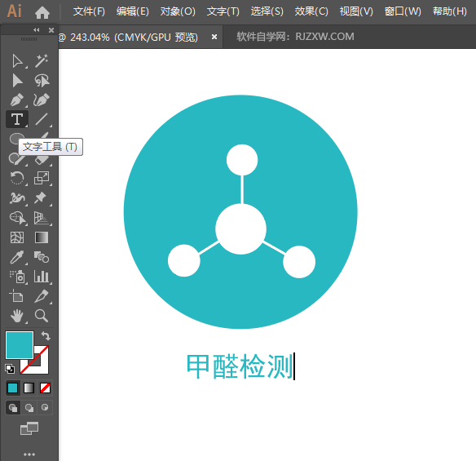476x461 pixels.
Task: Click the teal Fill color swatch
Action: pos(20,345)
